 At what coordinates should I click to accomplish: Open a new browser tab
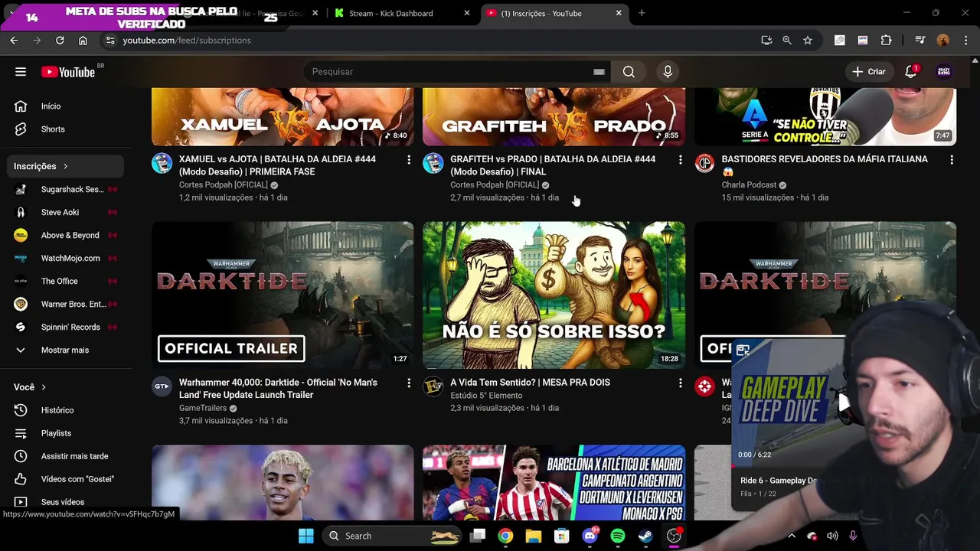point(642,13)
